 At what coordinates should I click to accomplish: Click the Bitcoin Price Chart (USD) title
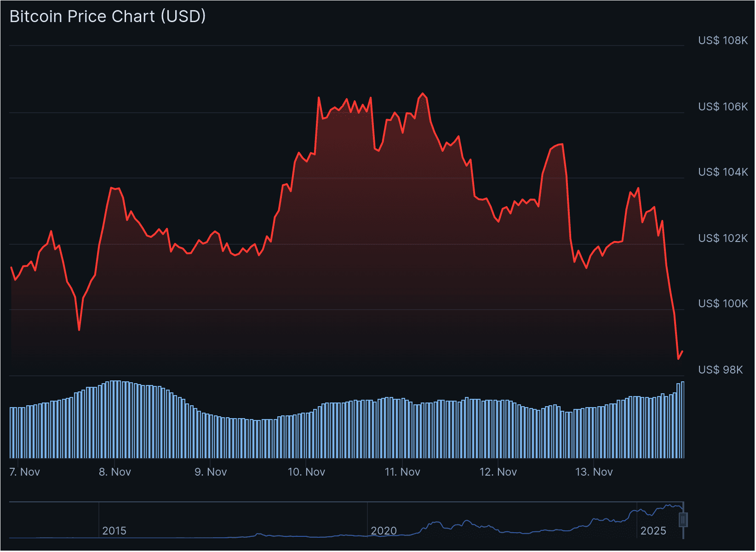coord(108,17)
